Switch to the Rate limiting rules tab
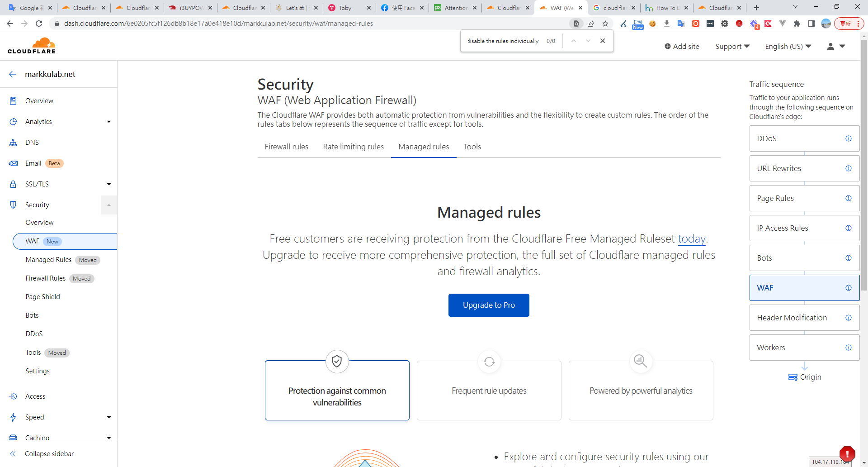This screenshot has height=467, width=868. tap(353, 147)
